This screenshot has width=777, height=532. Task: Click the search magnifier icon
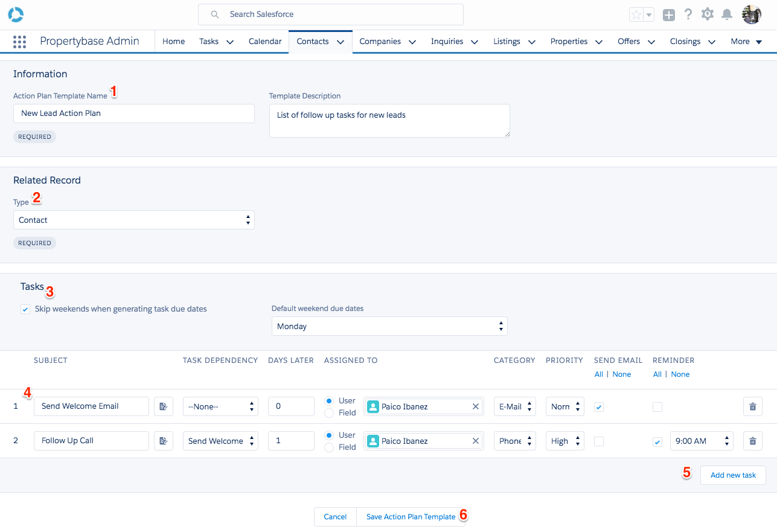pyautogui.click(x=214, y=14)
